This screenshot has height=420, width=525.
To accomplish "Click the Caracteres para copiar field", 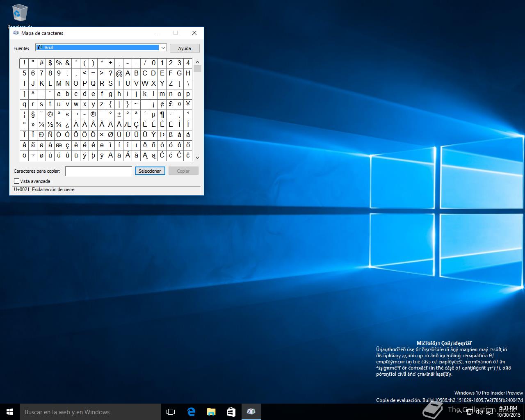I will (x=98, y=171).
